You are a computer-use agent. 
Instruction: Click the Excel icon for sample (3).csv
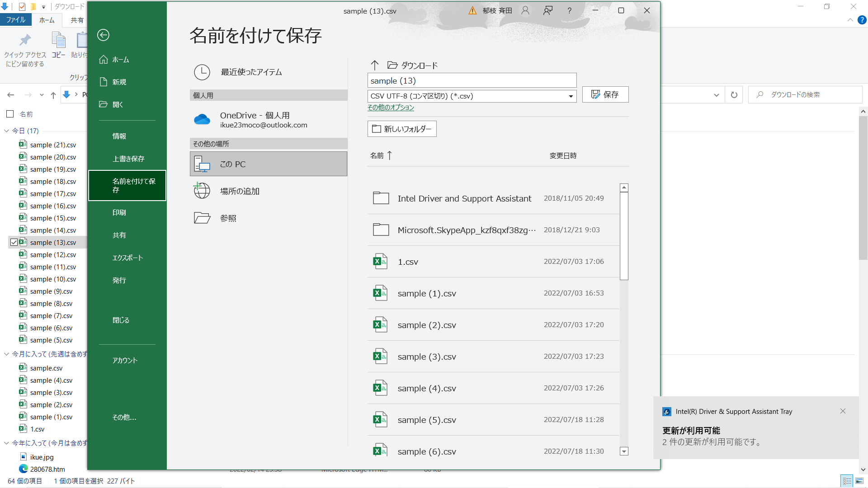[380, 357]
